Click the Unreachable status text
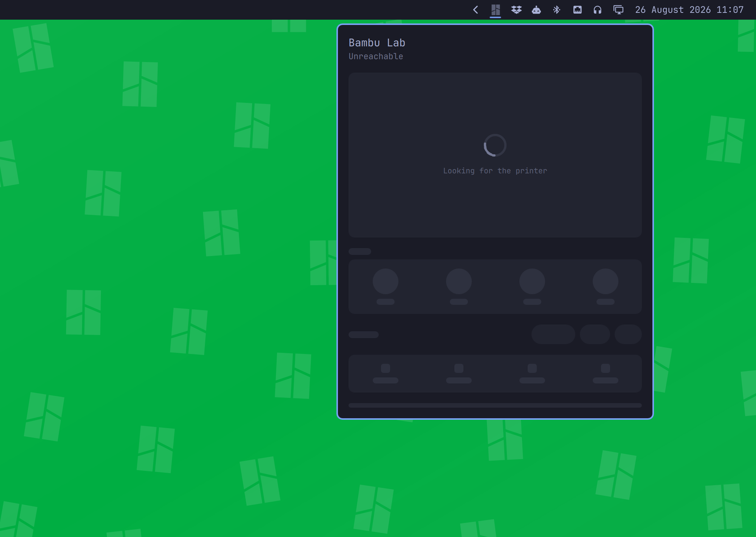Image resolution: width=756 pixels, height=537 pixels. [x=376, y=56]
